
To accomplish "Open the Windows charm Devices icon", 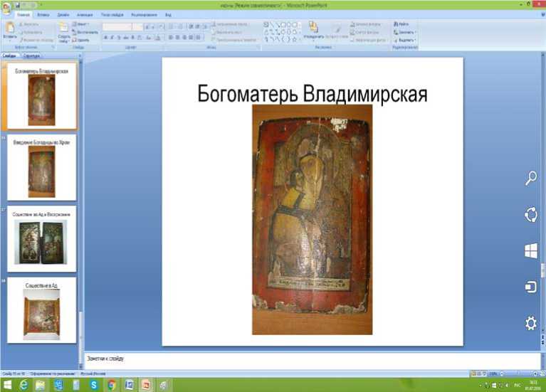I will pyautogui.click(x=530, y=287).
